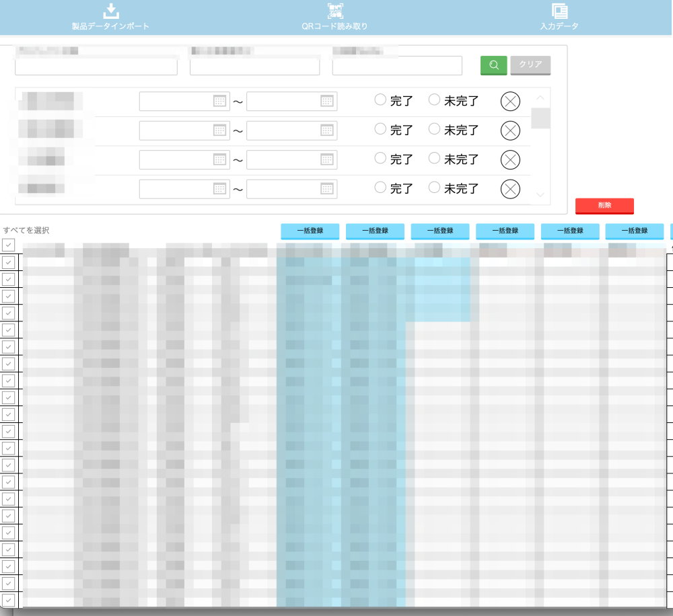The width and height of the screenshot is (673, 616).
Task: Select 未完了 in the third filter row
Action: (434, 158)
